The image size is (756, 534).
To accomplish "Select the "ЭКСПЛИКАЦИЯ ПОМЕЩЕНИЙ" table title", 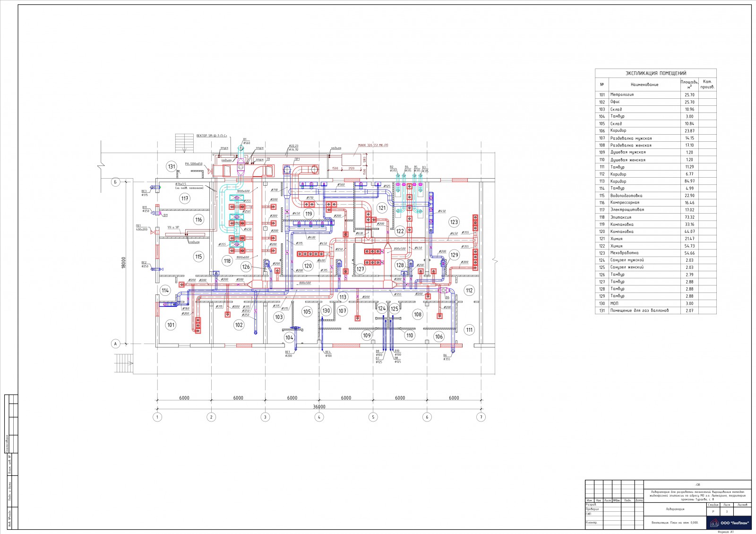I will [x=656, y=73].
